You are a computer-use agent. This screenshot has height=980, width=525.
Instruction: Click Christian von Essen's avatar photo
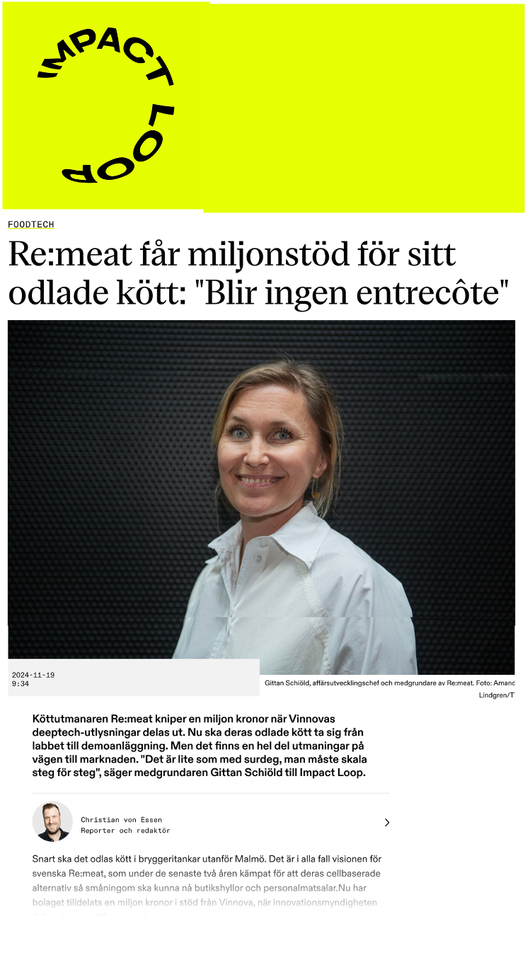click(x=52, y=821)
